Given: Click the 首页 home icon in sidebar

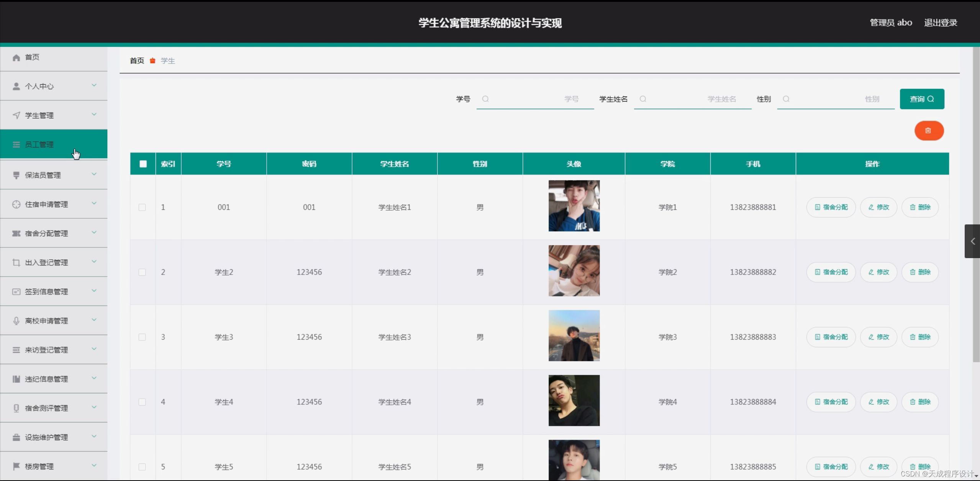Looking at the screenshot, I should (16, 57).
